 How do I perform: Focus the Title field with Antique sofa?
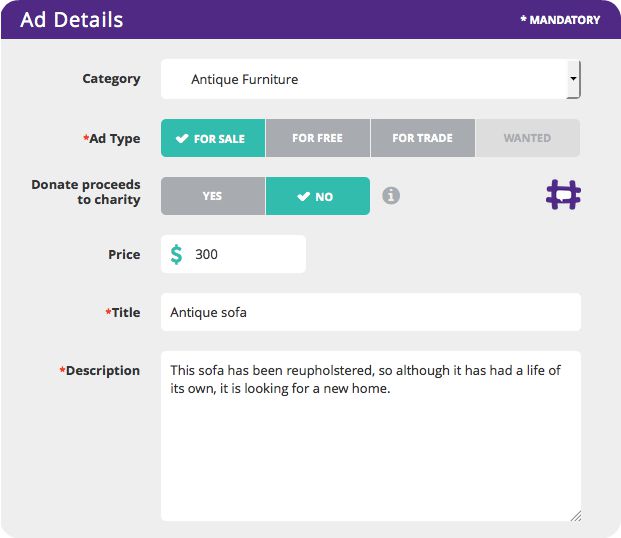click(x=370, y=312)
